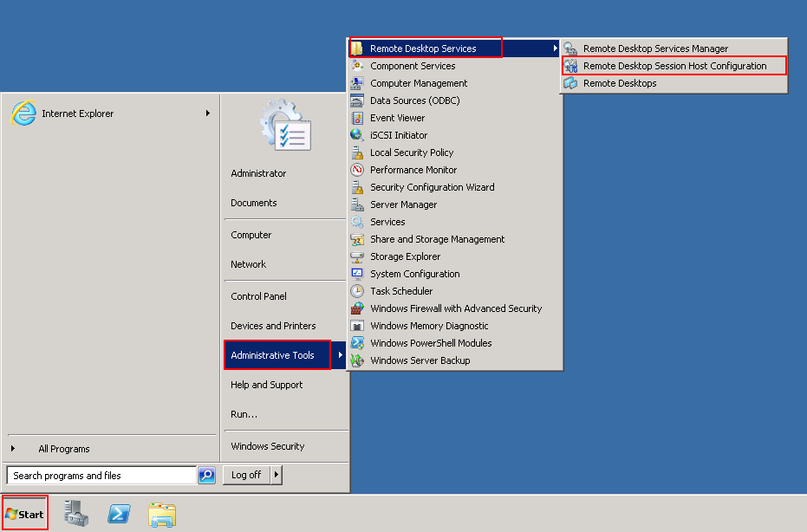Click the Windows Server Backup icon
The height and width of the screenshot is (532, 807).
[x=357, y=360]
